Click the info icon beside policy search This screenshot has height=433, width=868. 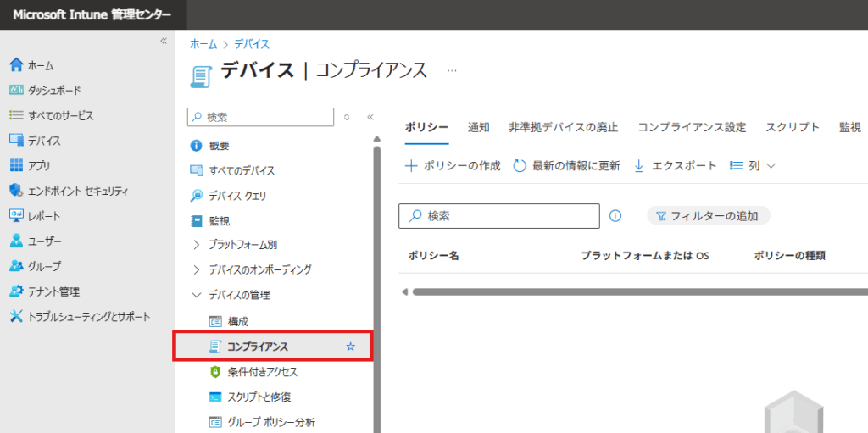point(615,216)
